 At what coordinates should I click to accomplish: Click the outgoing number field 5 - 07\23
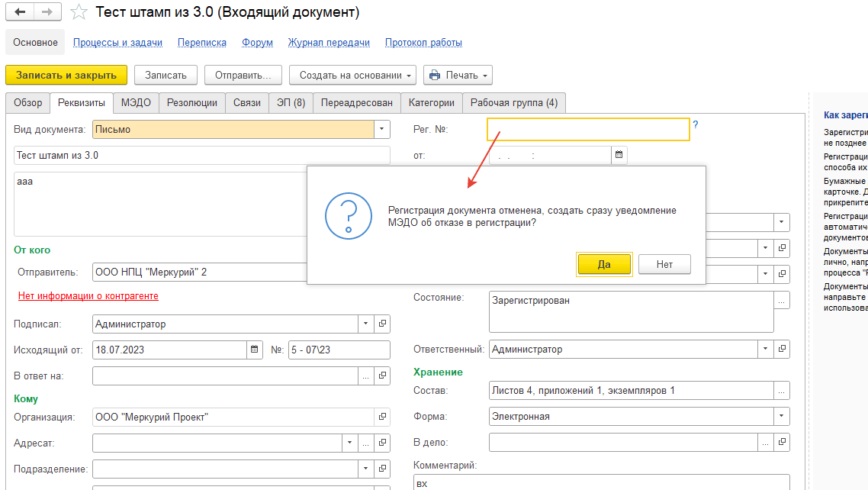[339, 350]
